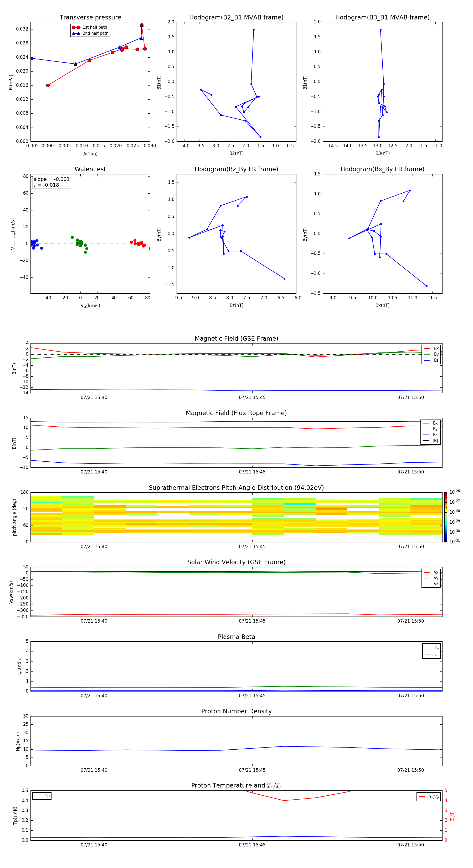473x868 pixels.
Task: Click the Suprathermal Electrons Pitch Angle Distribution title
Action: (236, 488)
